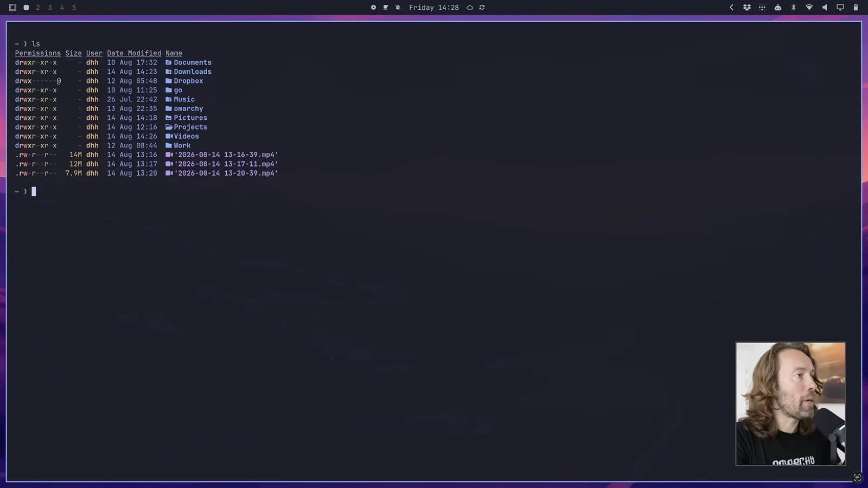Select the Pictures directory name
The height and width of the screenshot is (488, 868).
(190, 118)
